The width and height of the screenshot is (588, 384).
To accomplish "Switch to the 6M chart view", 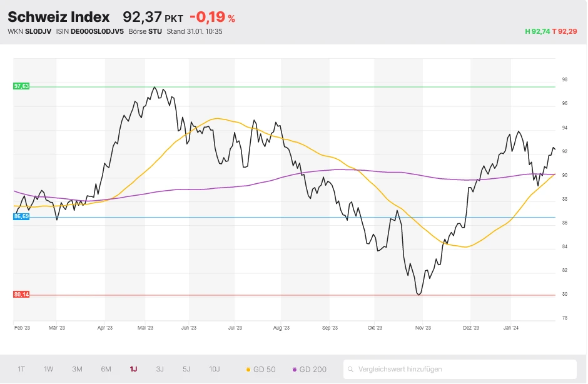I will pyautogui.click(x=105, y=369).
